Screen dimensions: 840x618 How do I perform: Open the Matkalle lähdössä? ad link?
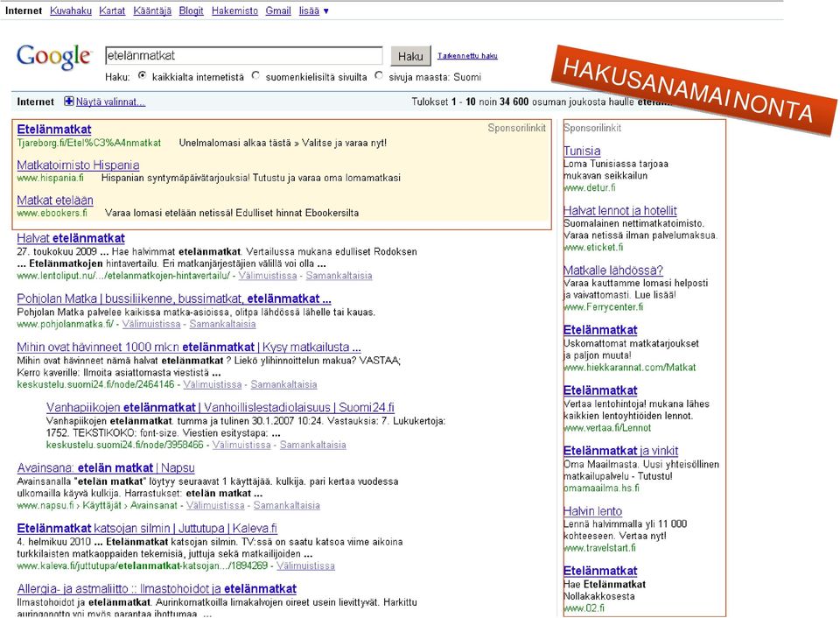[x=613, y=270]
